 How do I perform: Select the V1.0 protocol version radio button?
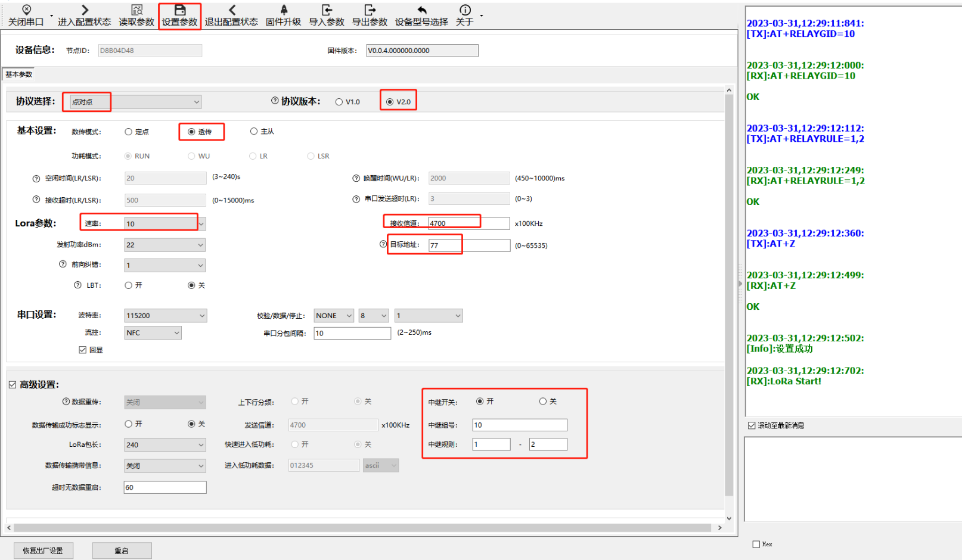(x=339, y=102)
